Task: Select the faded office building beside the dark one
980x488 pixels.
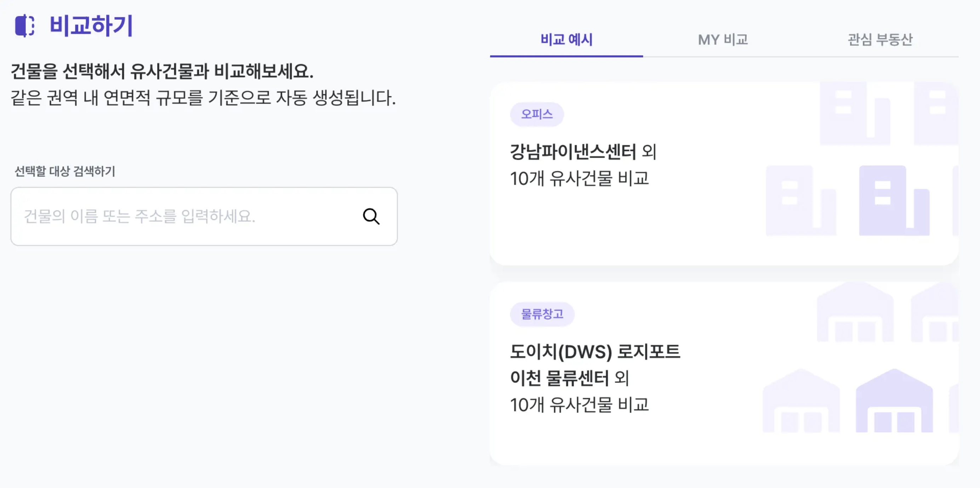Action: pyautogui.click(x=800, y=200)
